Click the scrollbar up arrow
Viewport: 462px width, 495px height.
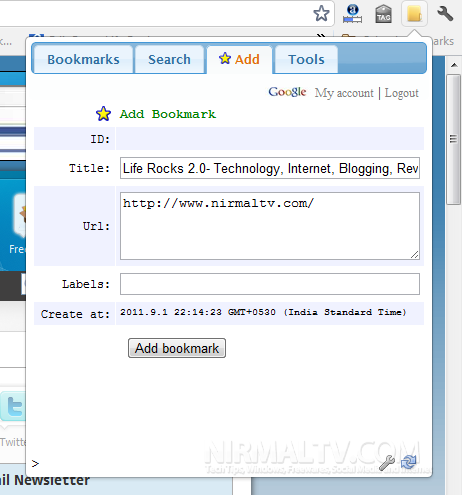(x=454, y=65)
